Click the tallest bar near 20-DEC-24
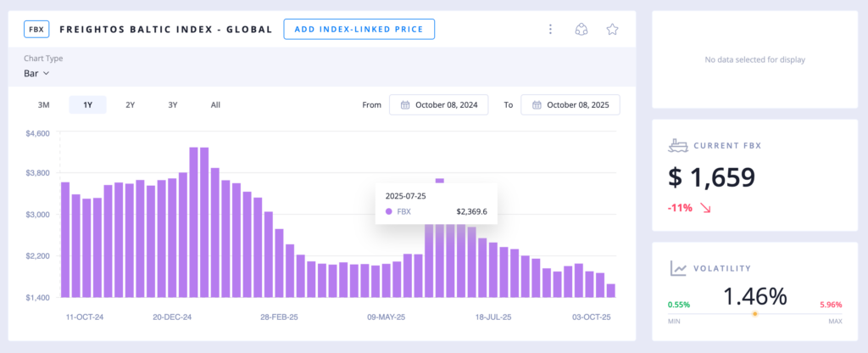The image size is (868, 353). pyautogui.click(x=194, y=221)
